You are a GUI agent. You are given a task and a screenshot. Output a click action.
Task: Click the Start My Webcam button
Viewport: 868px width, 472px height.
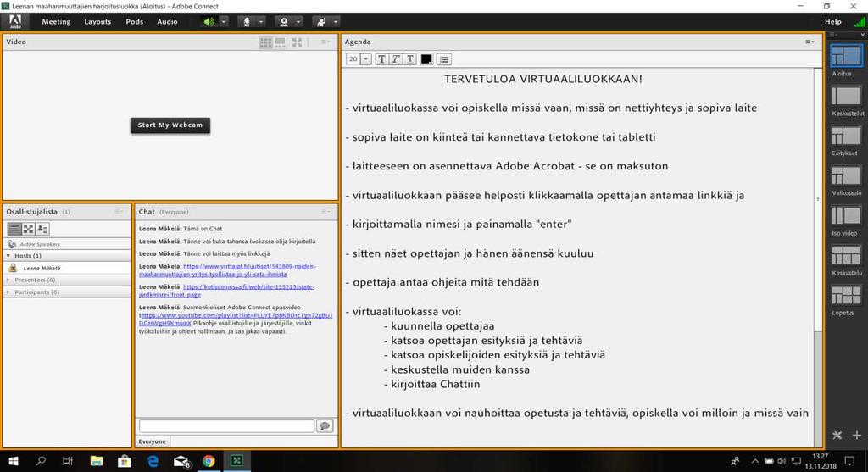pos(170,125)
